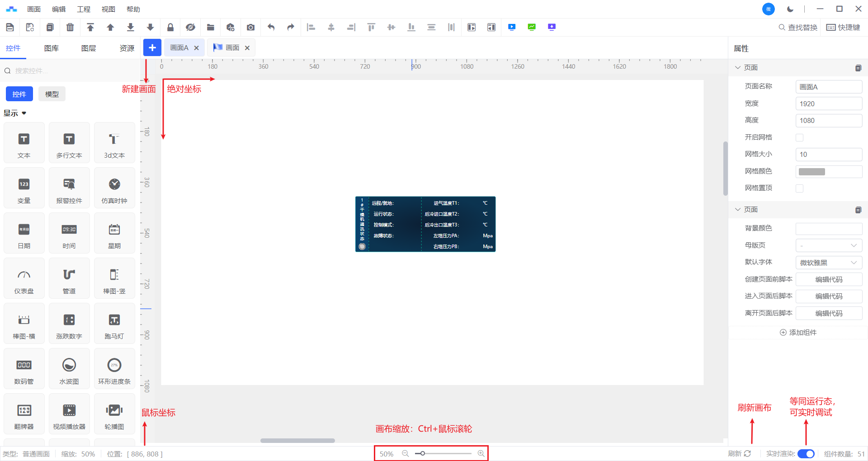Click the 网格颜色 gray swatch
Image resolution: width=868 pixels, height=461 pixels.
[x=812, y=172]
